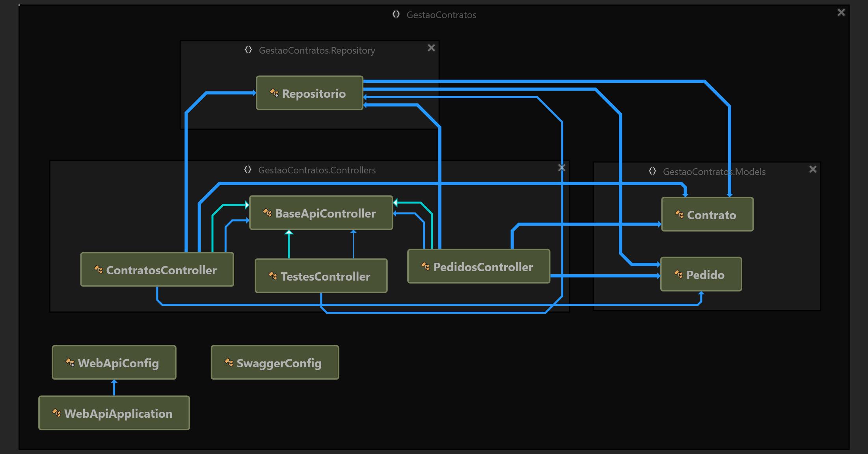Select the Repositorio class node

[x=309, y=93]
